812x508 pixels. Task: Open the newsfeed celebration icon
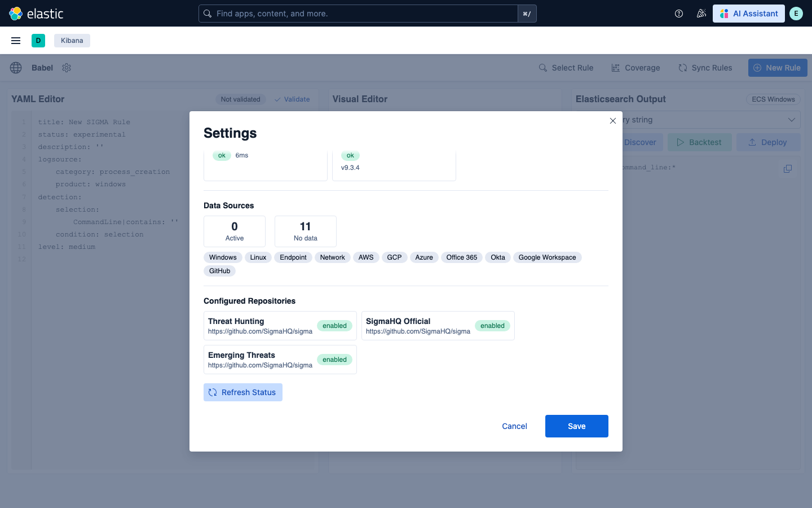coord(701,14)
